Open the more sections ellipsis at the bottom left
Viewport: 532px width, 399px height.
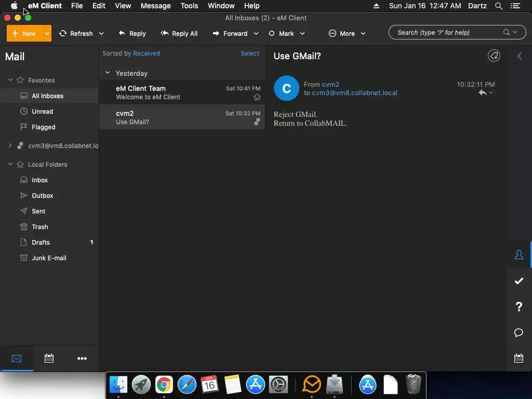82,358
